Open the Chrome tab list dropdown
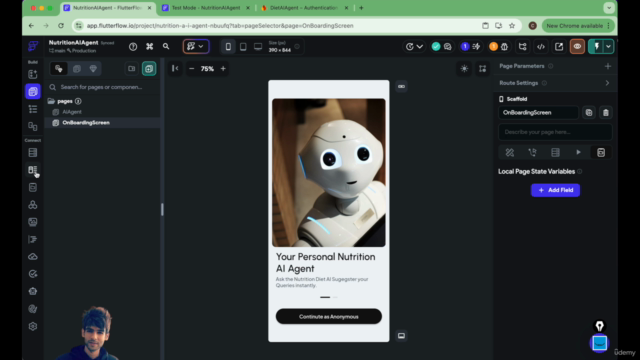Screen dimensions: 640x360 point(609,8)
